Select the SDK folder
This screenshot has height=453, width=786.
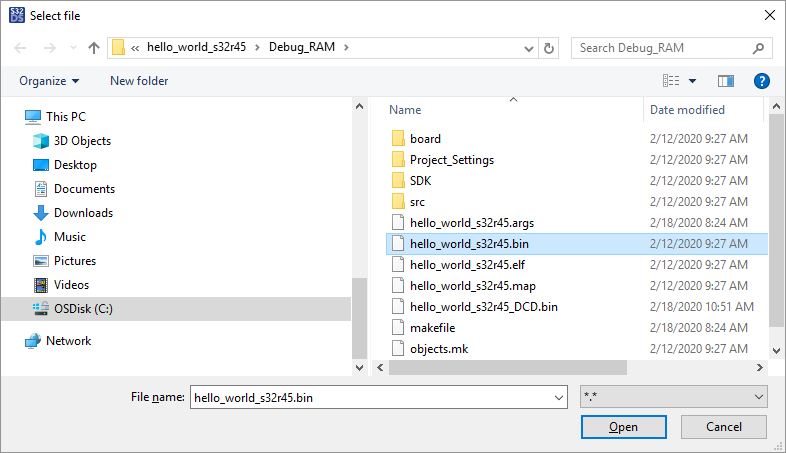pyautogui.click(x=420, y=181)
